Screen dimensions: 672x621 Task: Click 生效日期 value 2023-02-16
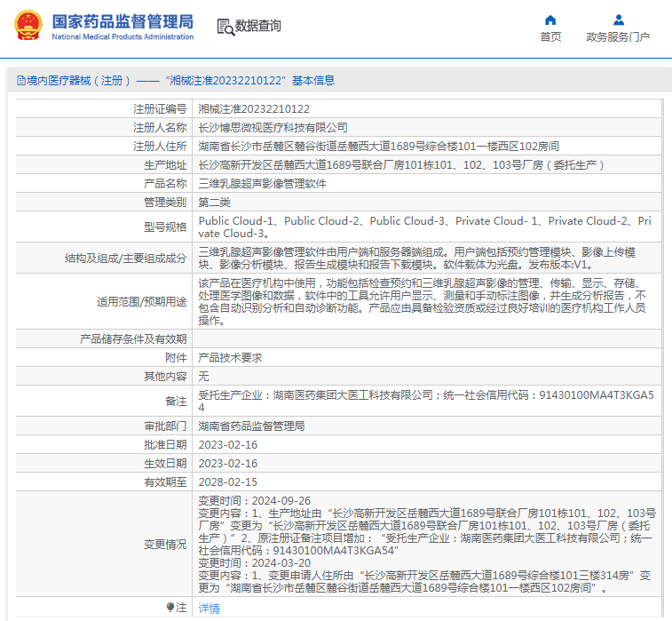pyautogui.click(x=228, y=463)
